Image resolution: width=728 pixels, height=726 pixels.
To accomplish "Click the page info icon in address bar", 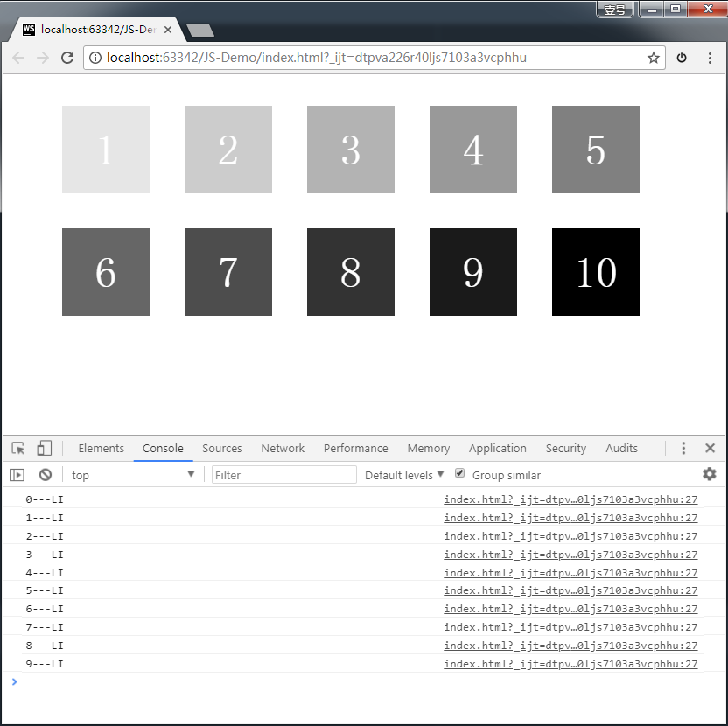I will 94,58.
